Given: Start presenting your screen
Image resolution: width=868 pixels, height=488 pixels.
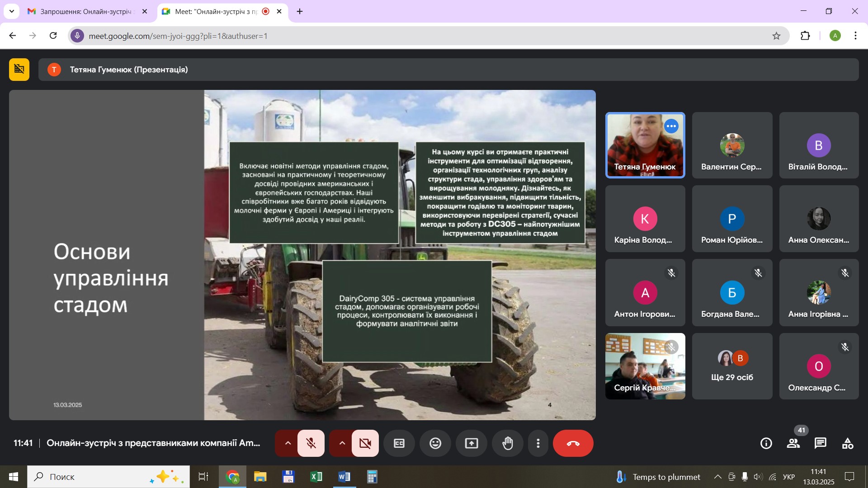Looking at the screenshot, I should point(472,443).
